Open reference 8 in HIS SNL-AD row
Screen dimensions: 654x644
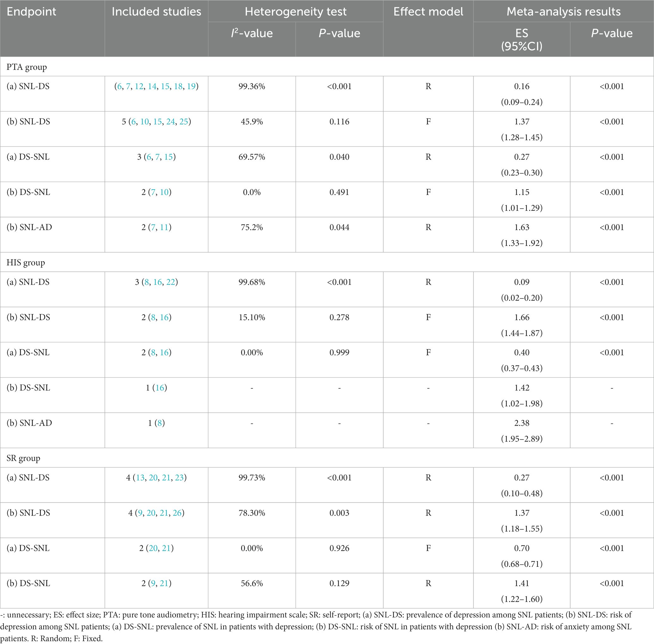coord(159,423)
